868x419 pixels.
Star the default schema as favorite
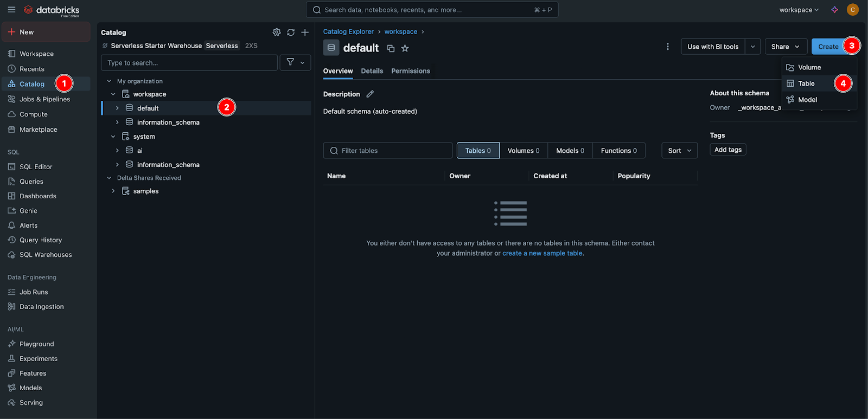(405, 48)
